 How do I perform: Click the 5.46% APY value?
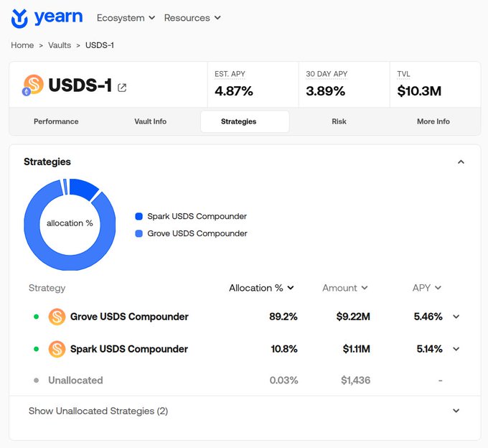(428, 317)
